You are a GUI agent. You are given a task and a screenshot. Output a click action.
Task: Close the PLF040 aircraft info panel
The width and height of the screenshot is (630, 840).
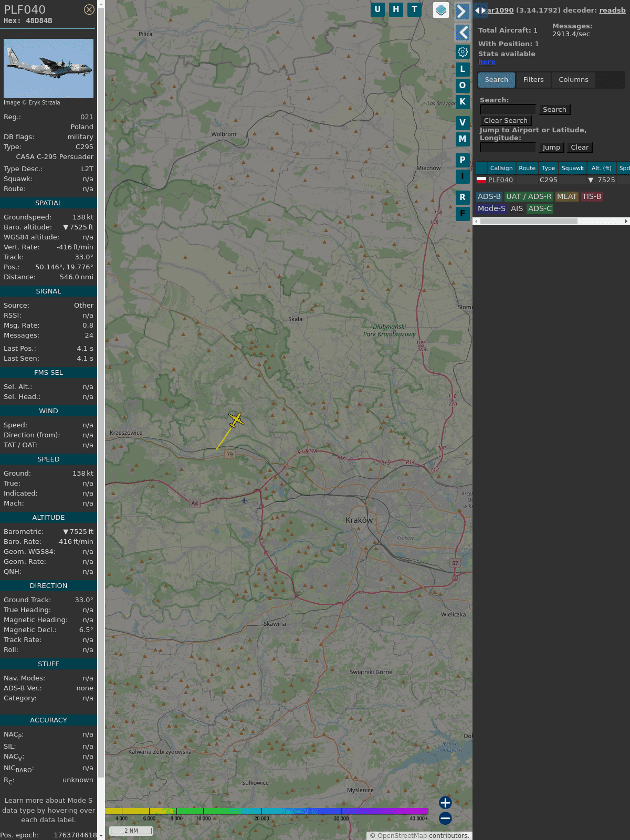89,9
